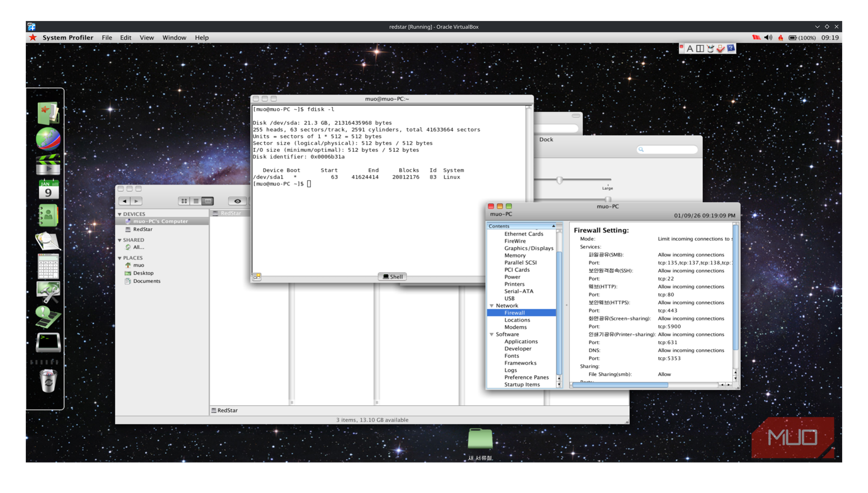Open the Window menu in the menu bar

pyautogui.click(x=174, y=37)
